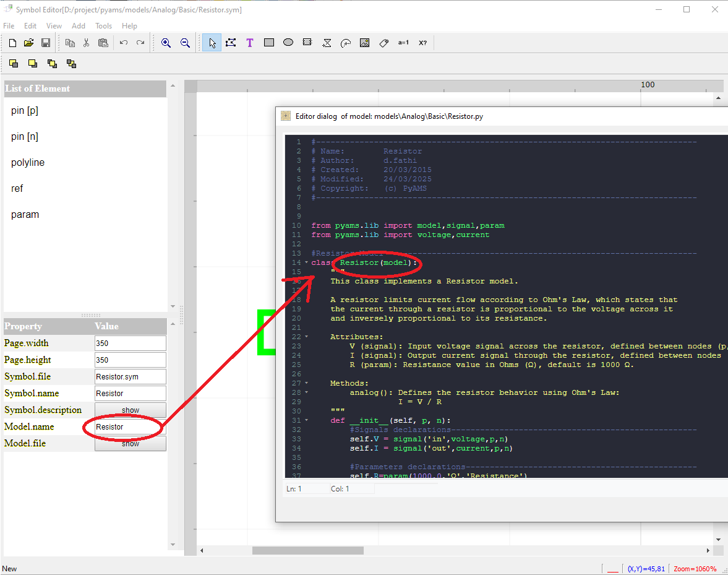Screen dimensions: 728x575
Task: Collapse the fold arrow at line 27
Action: pyautogui.click(x=306, y=383)
